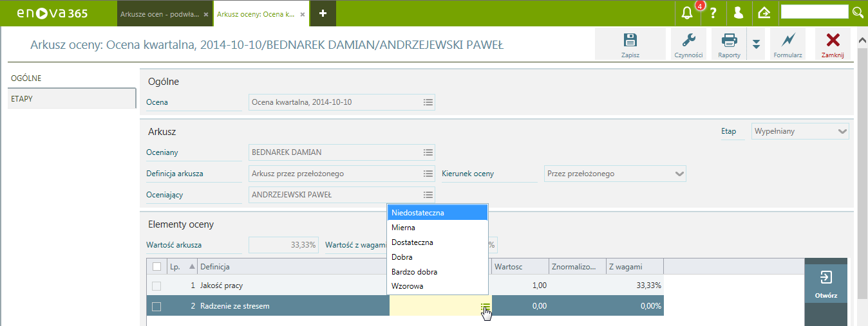
Task: Check the Radzenie ze stresem row checkbox
Action: tap(156, 307)
